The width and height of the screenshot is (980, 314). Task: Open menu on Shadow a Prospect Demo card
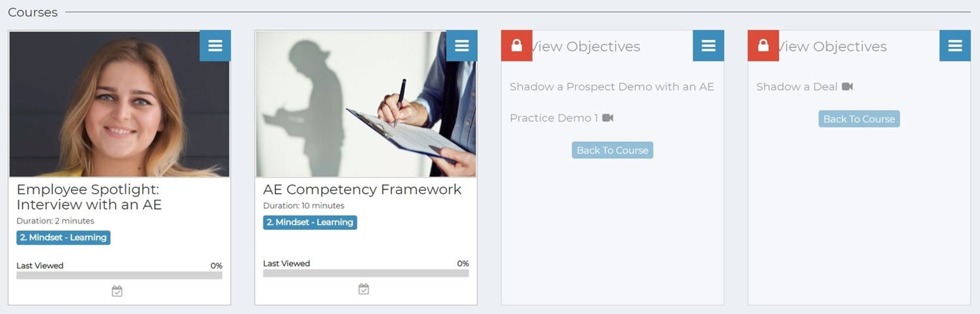(708, 46)
